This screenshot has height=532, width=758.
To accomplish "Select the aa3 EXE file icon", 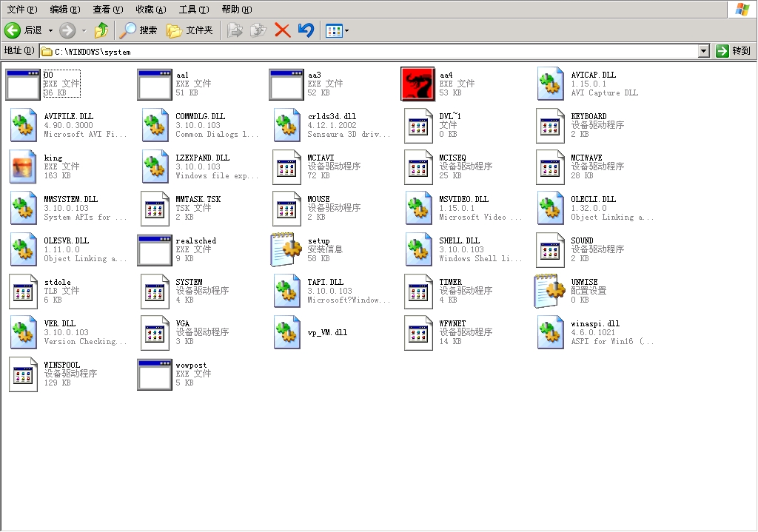I will pos(286,84).
